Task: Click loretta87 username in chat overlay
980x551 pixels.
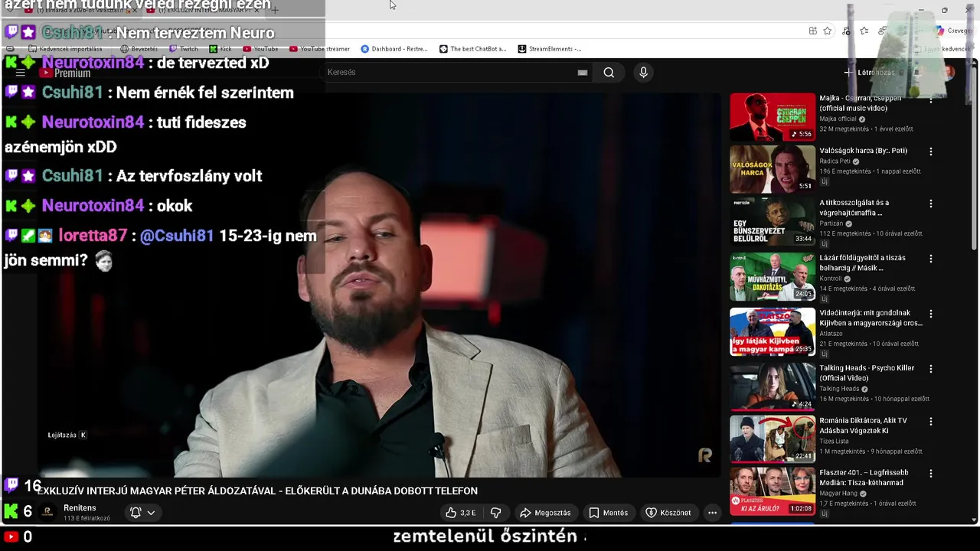Action: 93,236
